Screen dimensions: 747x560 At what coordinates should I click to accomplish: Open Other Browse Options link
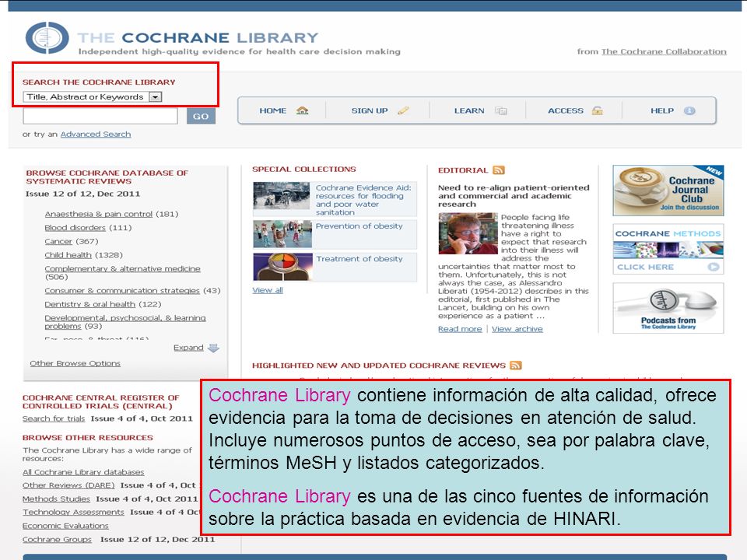[75, 363]
